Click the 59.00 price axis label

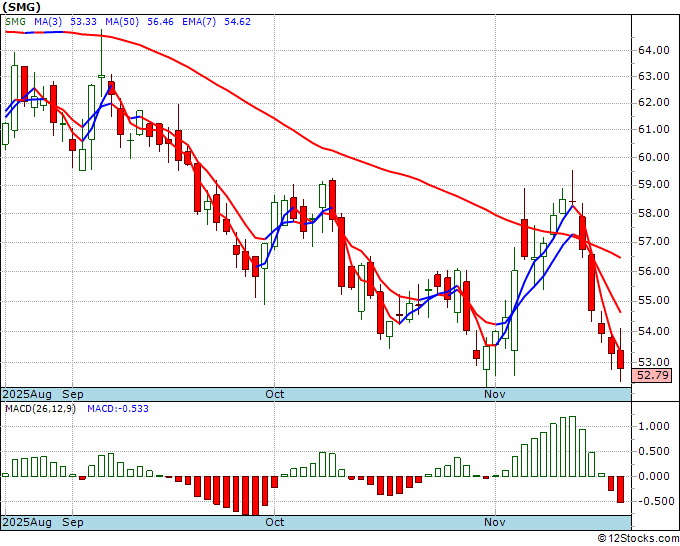point(654,185)
